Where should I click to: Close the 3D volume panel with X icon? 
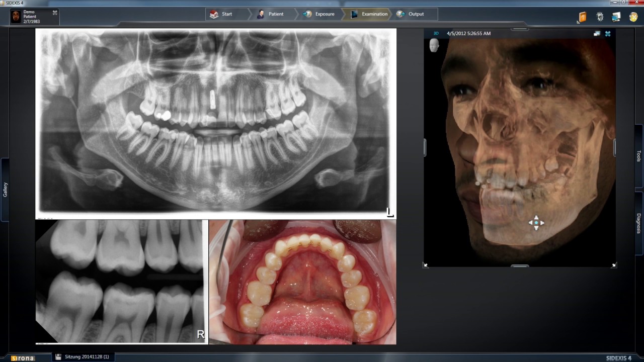(x=608, y=34)
